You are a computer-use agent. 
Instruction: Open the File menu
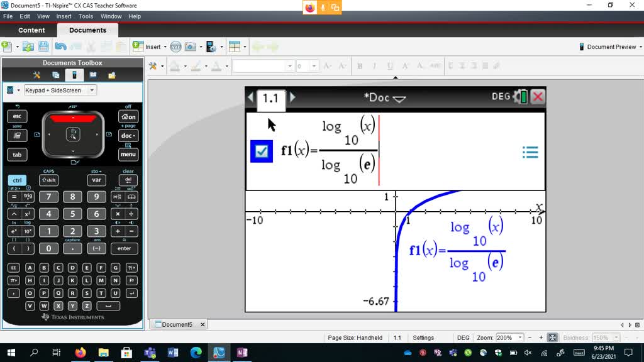tap(8, 16)
